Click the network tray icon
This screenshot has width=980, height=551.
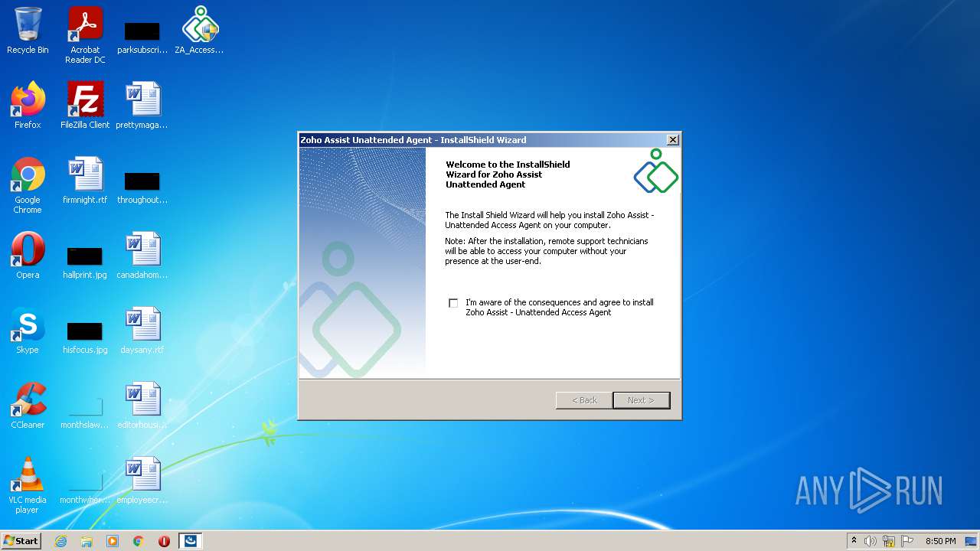[889, 541]
